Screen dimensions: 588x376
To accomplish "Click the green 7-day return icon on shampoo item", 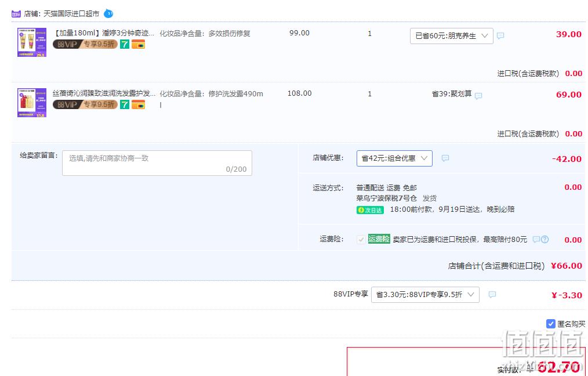I will coord(125,104).
